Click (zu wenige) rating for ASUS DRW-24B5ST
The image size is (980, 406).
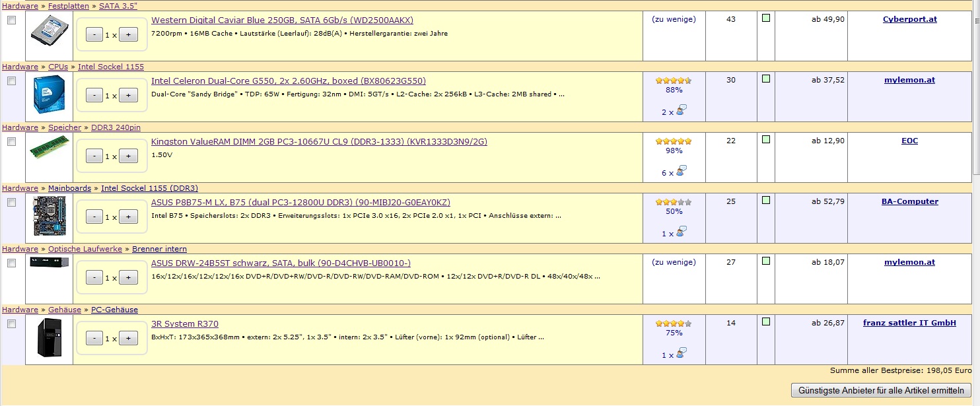pyautogui.click(x=674, y=262)
